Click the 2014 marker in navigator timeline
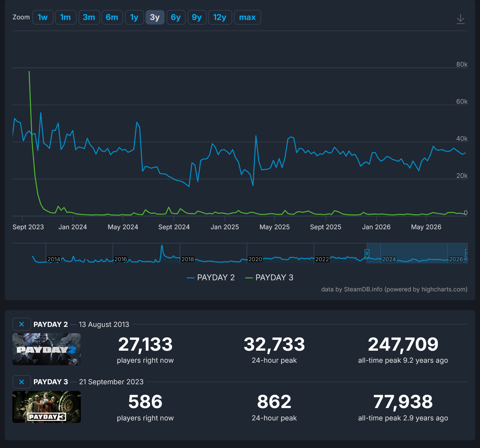This screenshot has height=448, width=480. [x=54, y=259]
